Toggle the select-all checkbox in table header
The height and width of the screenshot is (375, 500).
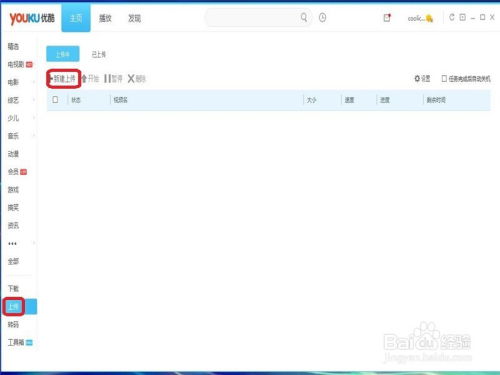coord(55,99)
